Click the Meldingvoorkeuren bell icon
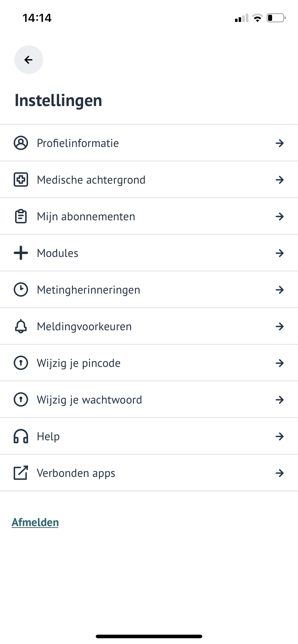This screenshot has width=298, height=644. (x=21, y=326)
